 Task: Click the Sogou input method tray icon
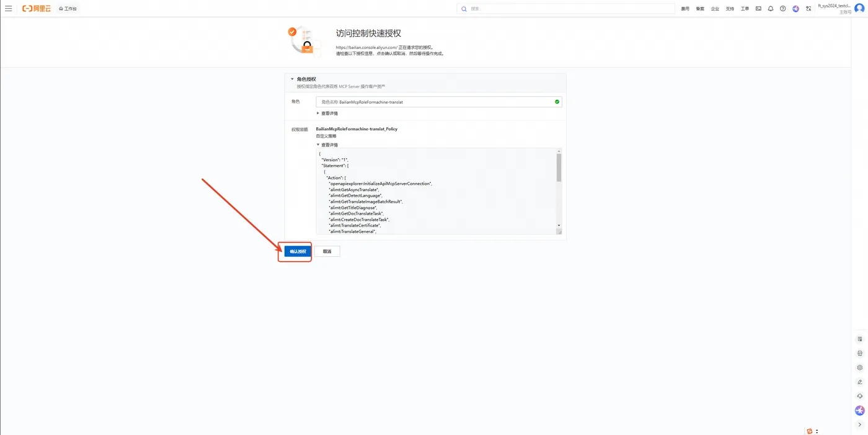point(810,431)
